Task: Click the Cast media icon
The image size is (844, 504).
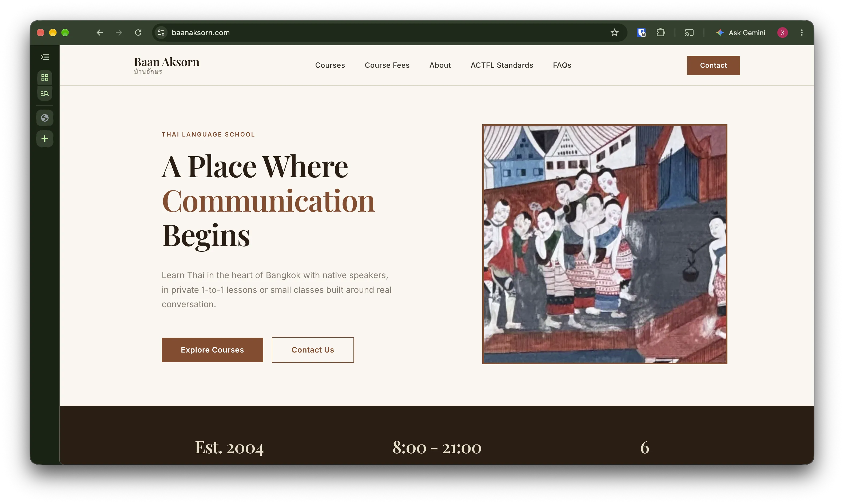Action: coord(689,33)
